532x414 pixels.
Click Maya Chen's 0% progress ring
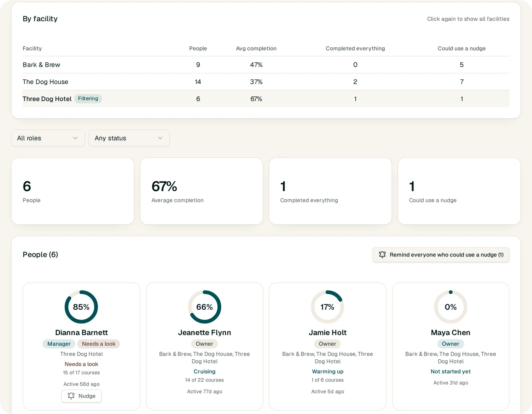451,307
